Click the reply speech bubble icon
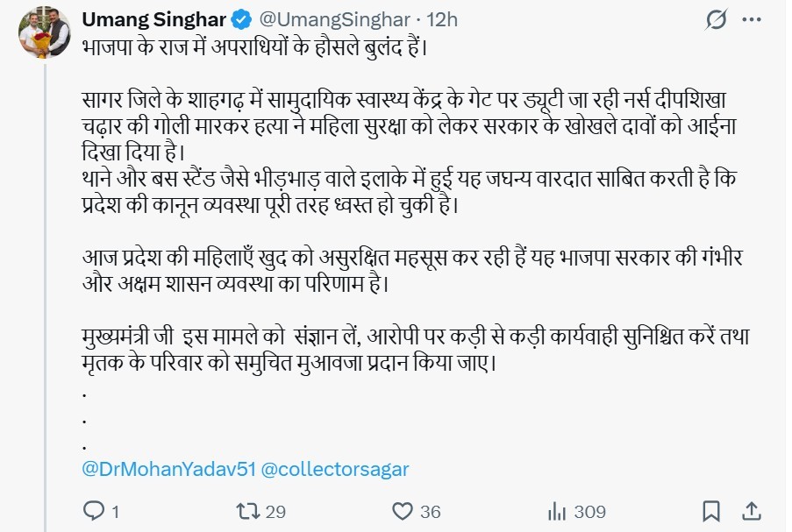792x532 pixels. click(93, 509)
